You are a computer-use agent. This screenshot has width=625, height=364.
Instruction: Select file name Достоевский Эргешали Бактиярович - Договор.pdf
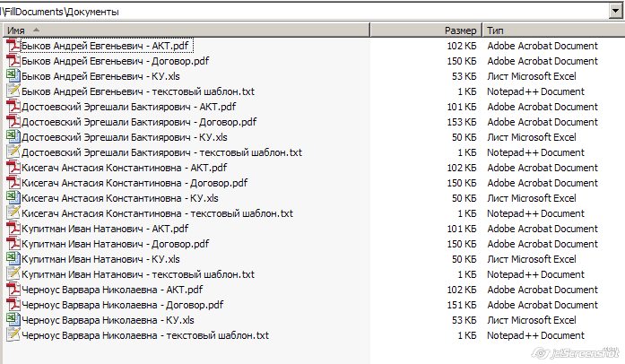(x=139, y=122)
